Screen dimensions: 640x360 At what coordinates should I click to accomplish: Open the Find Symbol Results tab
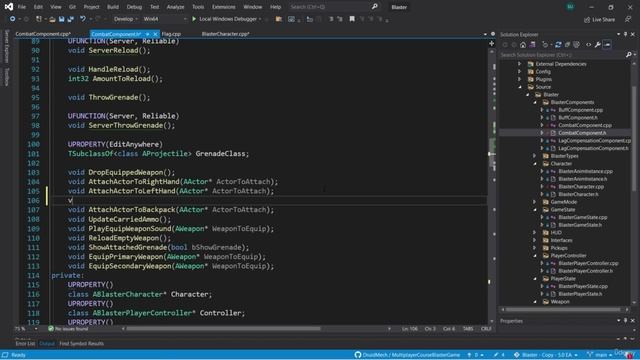[81, 344]
